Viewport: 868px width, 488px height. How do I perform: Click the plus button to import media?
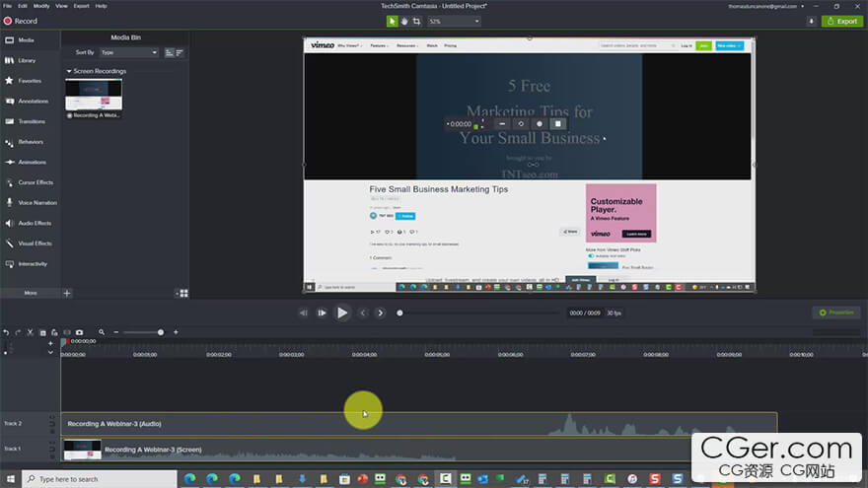pyautogui.click(x=67, y=293)
